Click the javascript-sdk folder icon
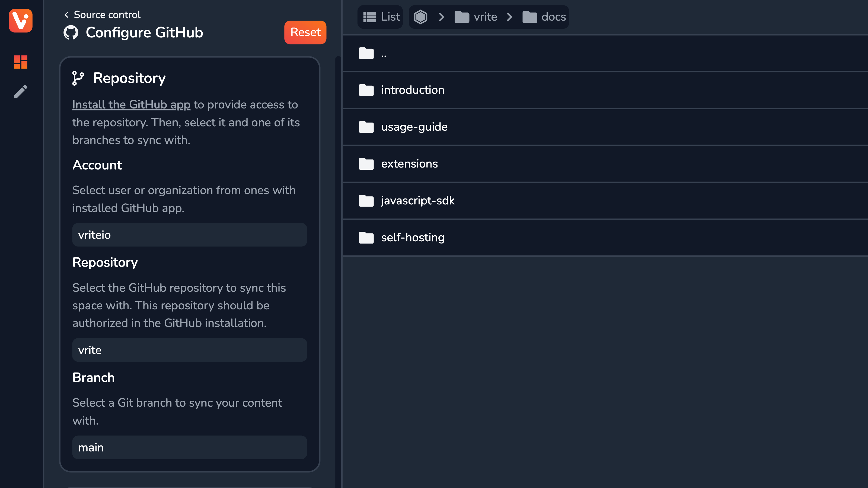Viewport: 868px width, 488px height. click(366, 201)
